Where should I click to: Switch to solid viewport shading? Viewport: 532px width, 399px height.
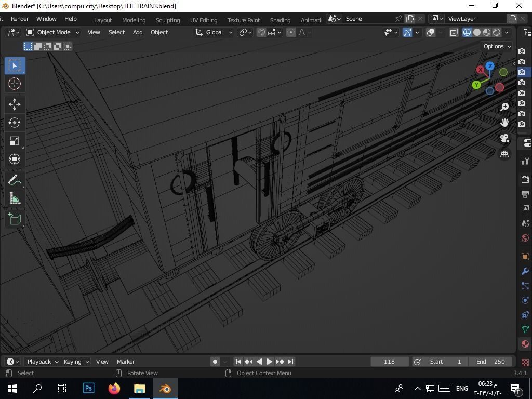tap(477, 32)
